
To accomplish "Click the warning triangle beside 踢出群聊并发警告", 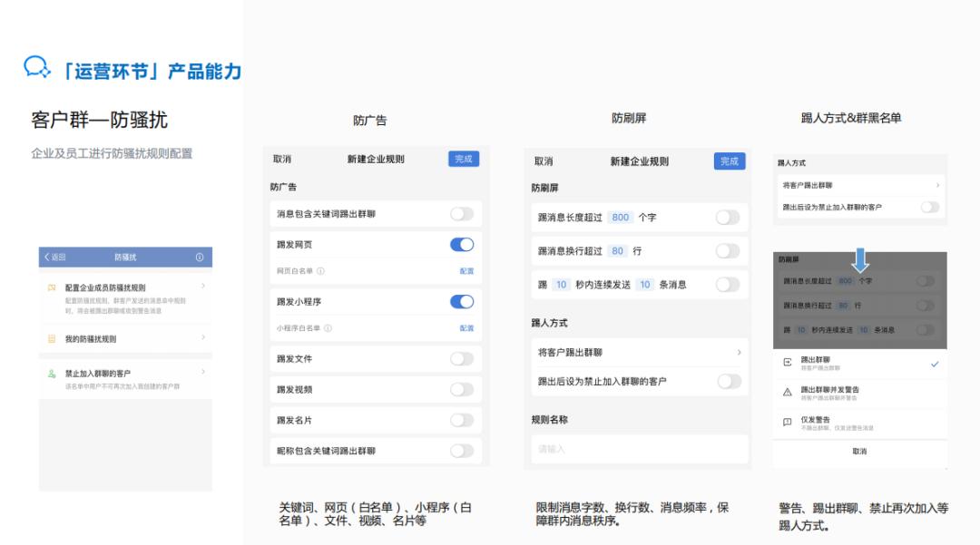I will pos(788,392).
